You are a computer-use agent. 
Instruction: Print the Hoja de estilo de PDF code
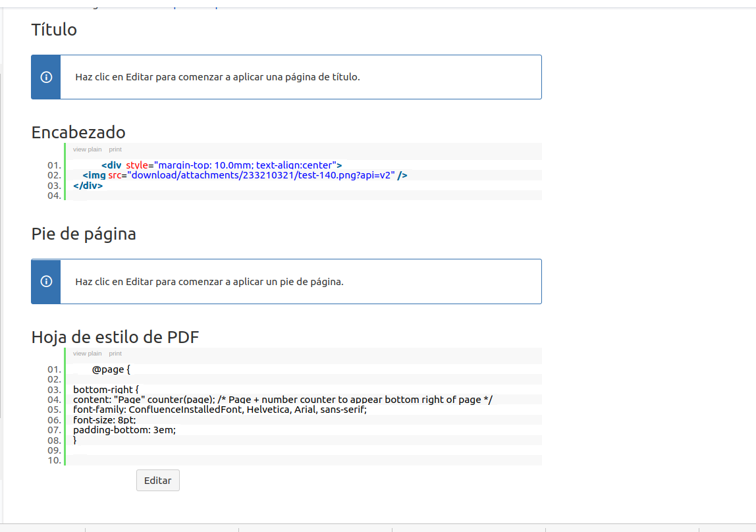[x=115, y=354]
